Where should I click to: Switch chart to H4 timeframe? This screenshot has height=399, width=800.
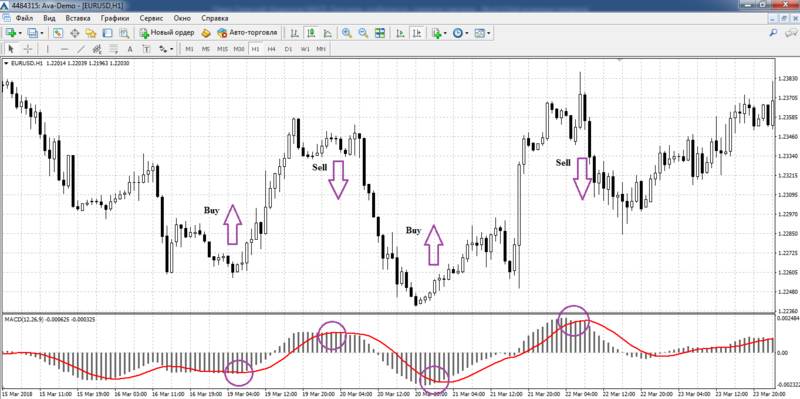pos(271,49)
